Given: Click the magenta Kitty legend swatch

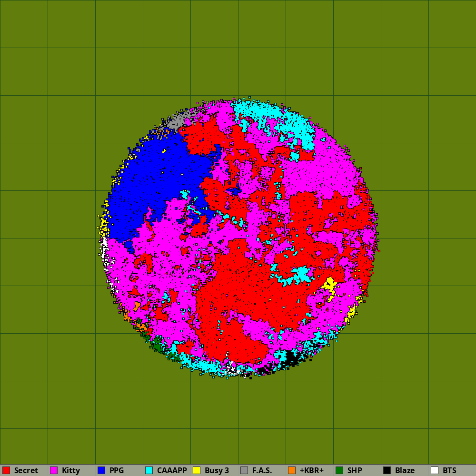Looking at the screenshot, I should point(54,470).
